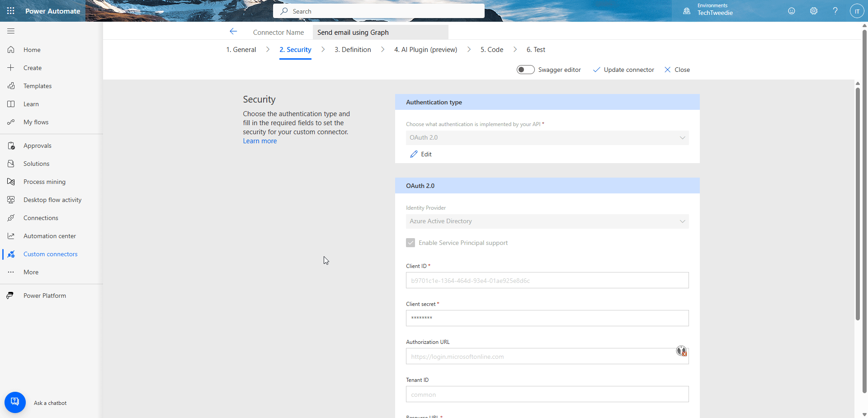Open Power Automate settings gear
Viewport: 868px width, 418px height.
tap(813, 11)
